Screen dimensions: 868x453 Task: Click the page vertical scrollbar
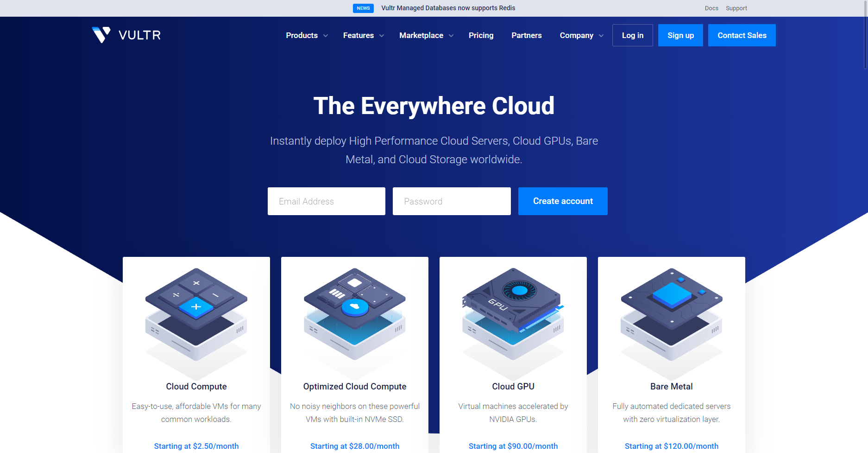point(865,35)
